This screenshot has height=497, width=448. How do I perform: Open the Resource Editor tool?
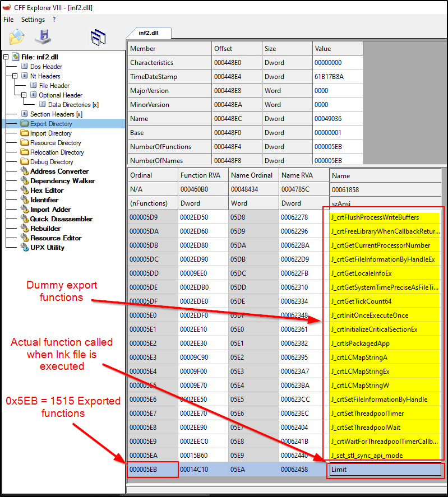point(56,238)
